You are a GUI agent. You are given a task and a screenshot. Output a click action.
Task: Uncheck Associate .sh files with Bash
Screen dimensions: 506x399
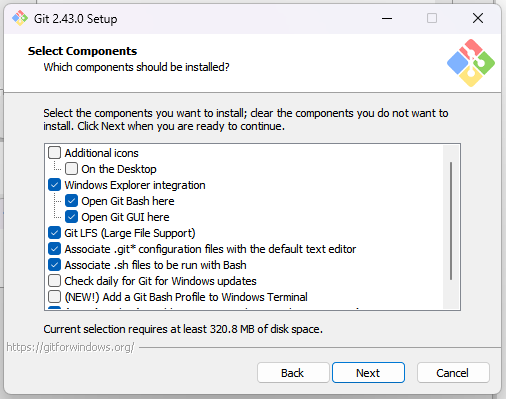click(x=54, y=265)
